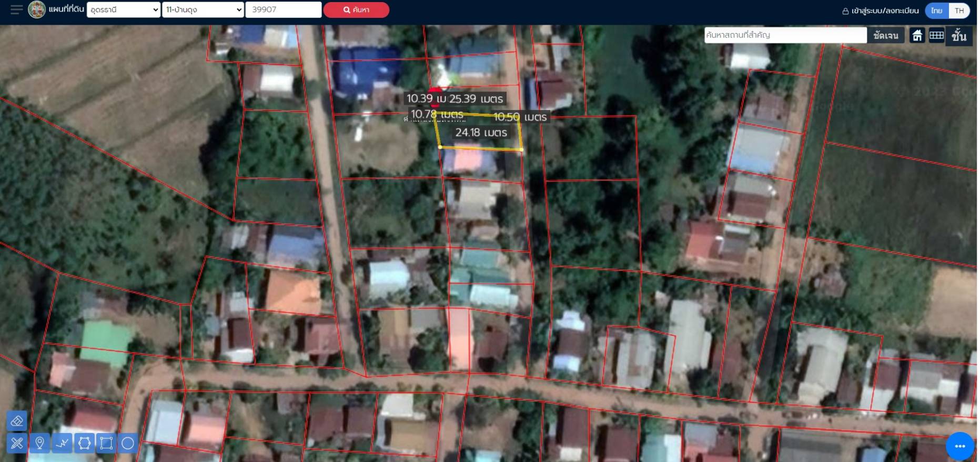
Task: Select the circle drawing tool
Action: (x=128, y=443)
